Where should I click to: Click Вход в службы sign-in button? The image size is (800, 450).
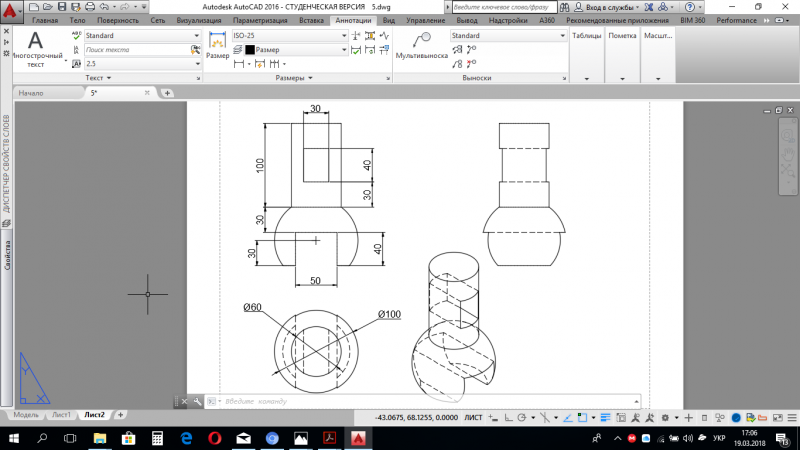[607, 7]
